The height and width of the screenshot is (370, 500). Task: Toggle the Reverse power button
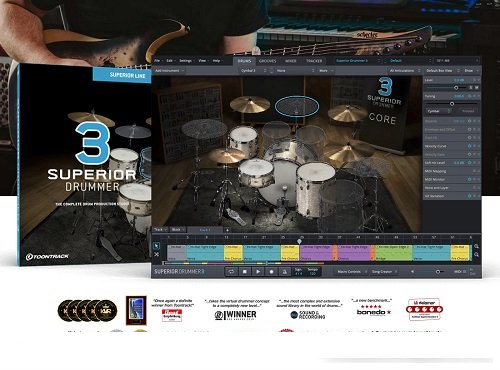tap(469, 121)
